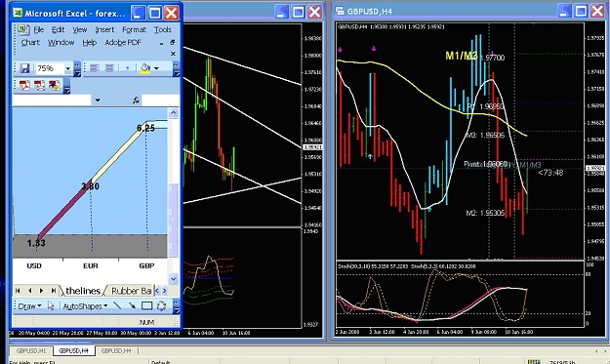The height and width of the screenshot is (364, 610).
Task: Click M2: 1.95305 pivot label on chart
Action: (485, 213)
